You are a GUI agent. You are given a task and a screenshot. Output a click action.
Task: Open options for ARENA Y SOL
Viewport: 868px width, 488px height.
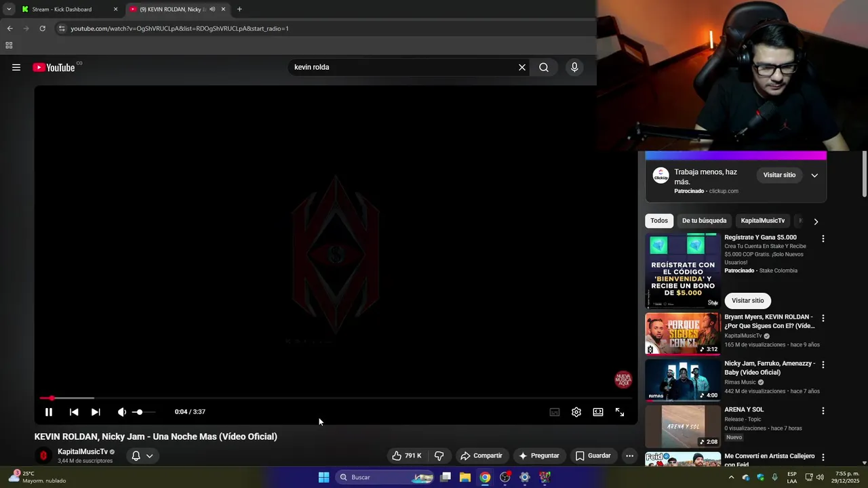click(823, 411)
